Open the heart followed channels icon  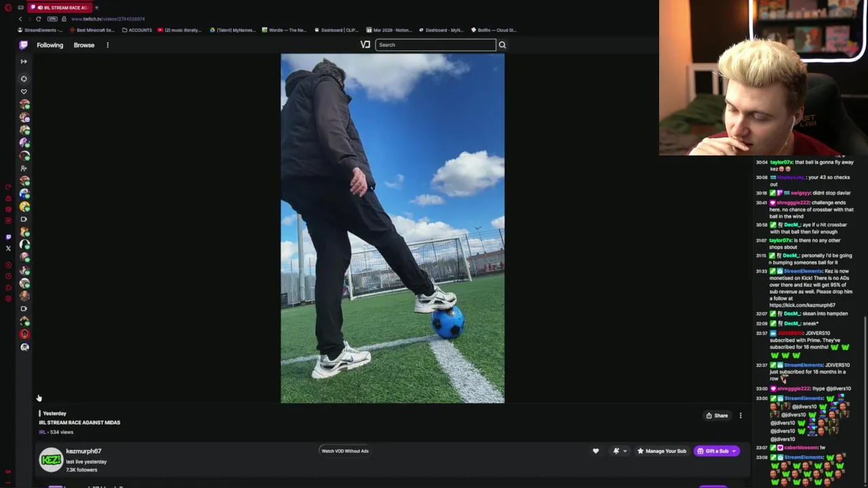(x=24, y=91)
